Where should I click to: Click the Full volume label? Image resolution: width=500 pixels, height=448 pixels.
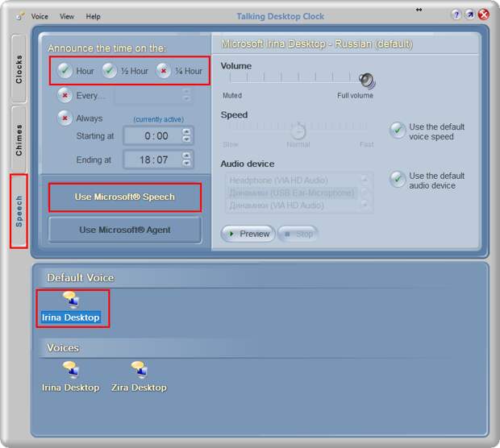pyautogui.click(x=355, y=95)
